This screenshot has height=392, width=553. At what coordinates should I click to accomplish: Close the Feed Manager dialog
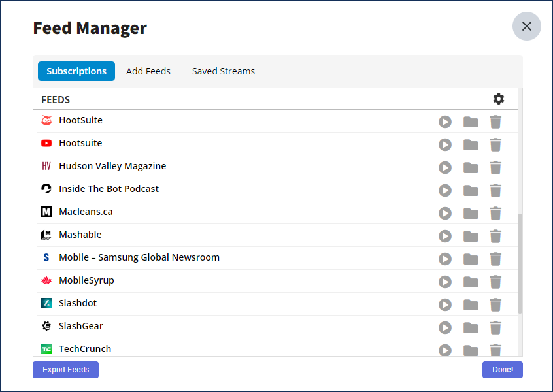527,26
